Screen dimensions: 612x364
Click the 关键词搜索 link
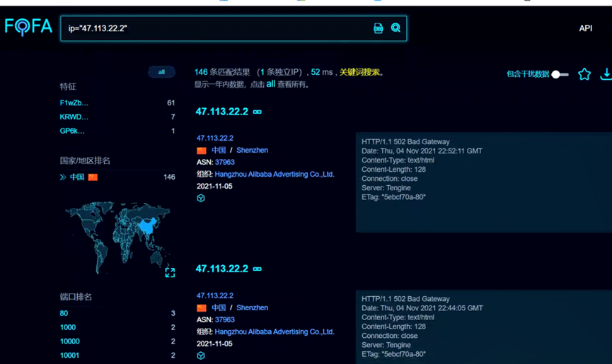pyautogui.click(x=359, y=72)
